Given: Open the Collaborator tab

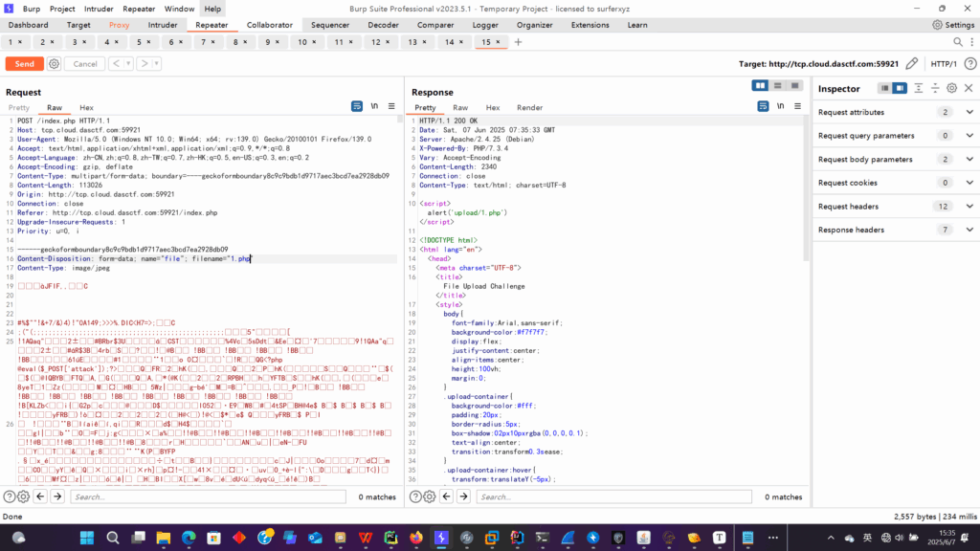Looking at the screenshot, I should [x=269, y=25].
